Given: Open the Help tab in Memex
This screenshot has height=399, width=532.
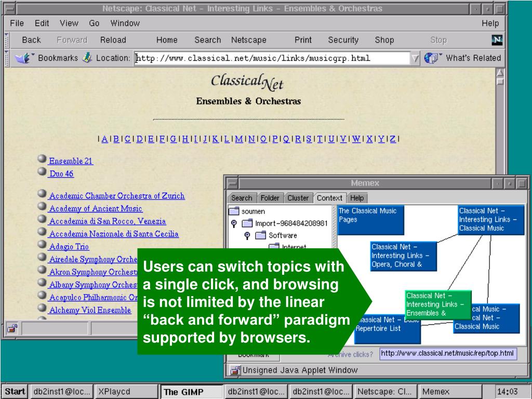Looking at the screenshot, I should [x=357, y=198].
